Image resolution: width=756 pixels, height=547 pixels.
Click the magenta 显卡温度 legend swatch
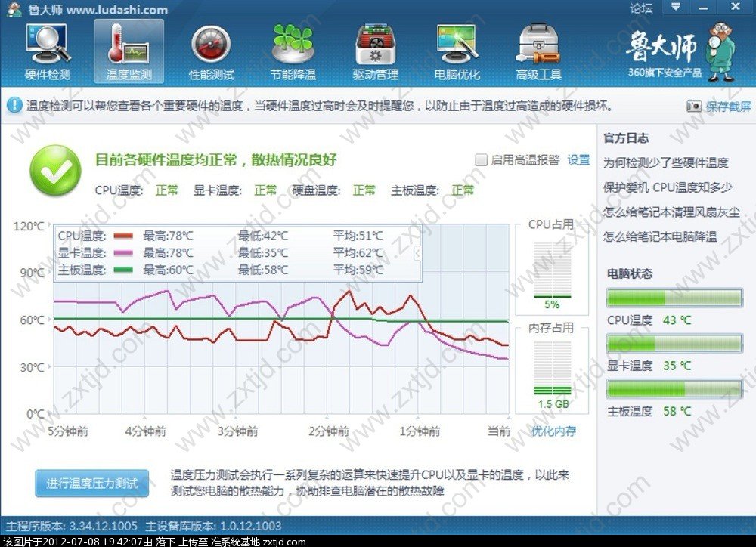click(123, 253)
